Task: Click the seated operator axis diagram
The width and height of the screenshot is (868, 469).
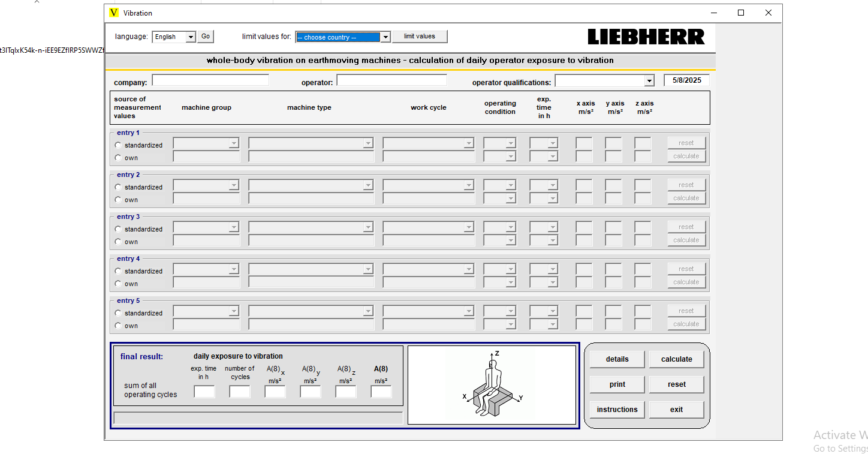Action: 492,384
